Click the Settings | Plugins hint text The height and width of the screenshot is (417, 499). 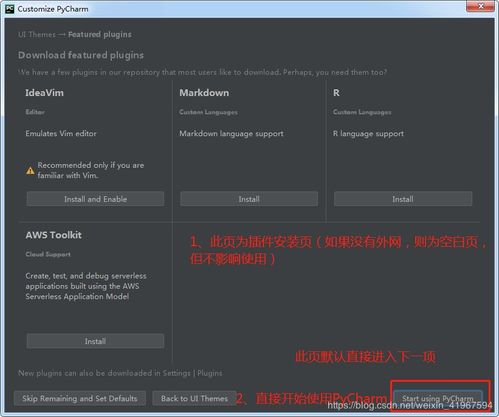192,373
